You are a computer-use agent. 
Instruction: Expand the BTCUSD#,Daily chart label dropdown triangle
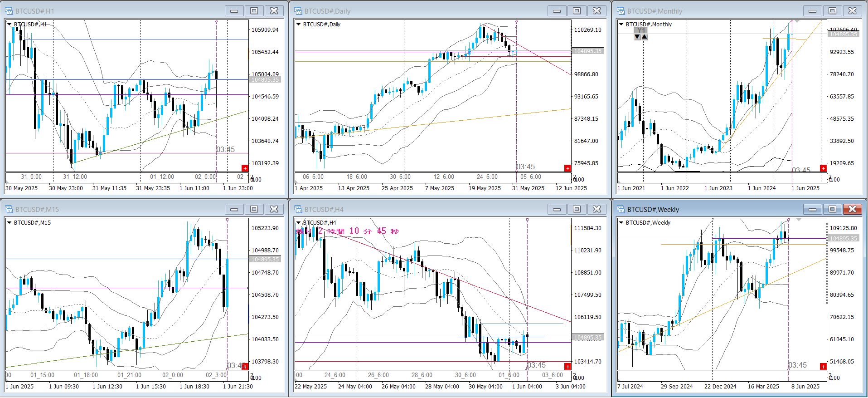point(298,24)
